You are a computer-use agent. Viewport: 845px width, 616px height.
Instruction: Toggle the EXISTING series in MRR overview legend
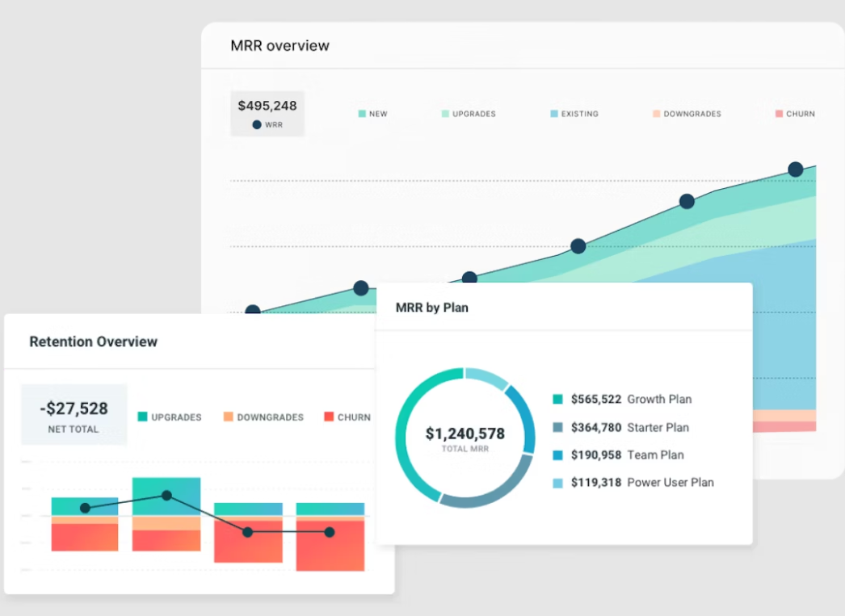coord(574,114)
